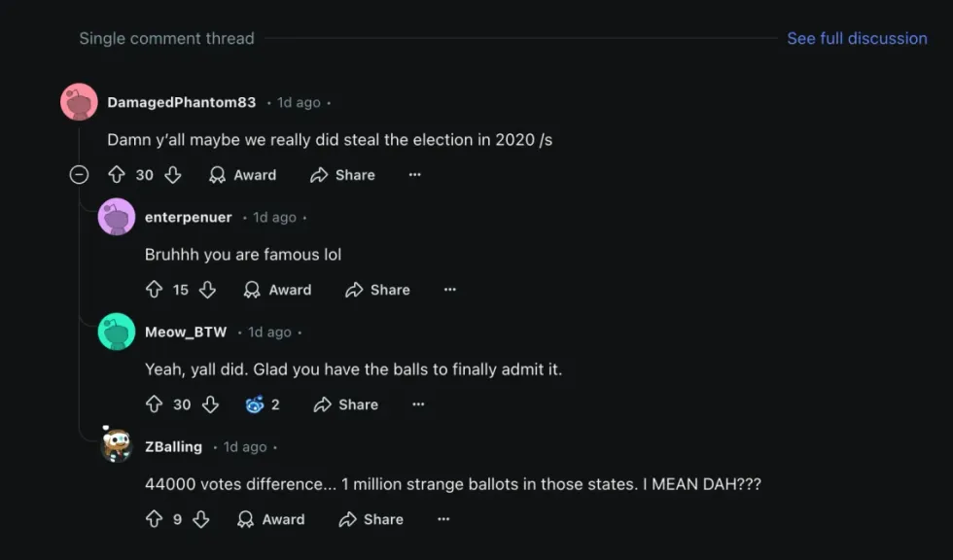
Task: Open ZBalling's avatar thumbnail
Action: pos(117,446)
